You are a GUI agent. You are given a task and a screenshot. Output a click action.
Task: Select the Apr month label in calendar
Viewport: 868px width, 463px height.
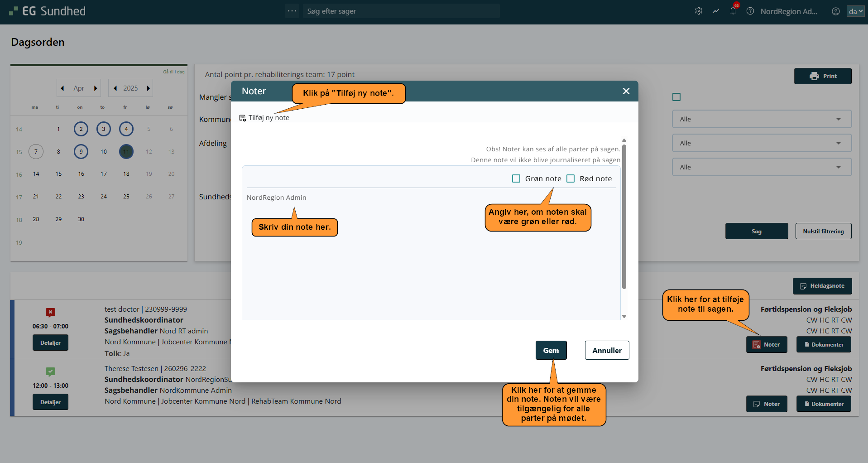point(79,88)
